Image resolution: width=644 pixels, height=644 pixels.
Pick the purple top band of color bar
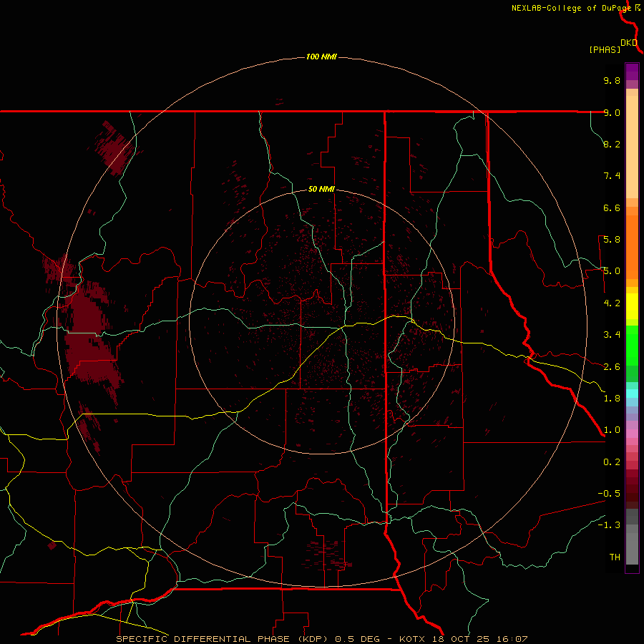click(x=632, y=72)
